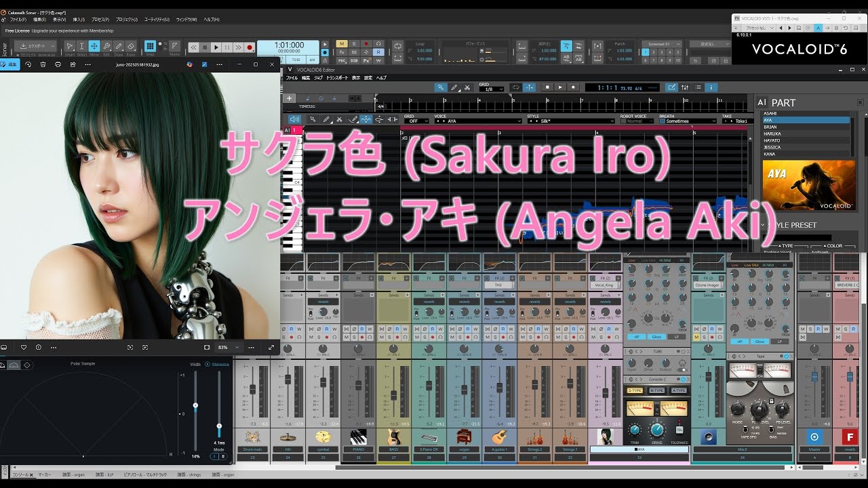The image size is (868, 488).
Task: Enter fullscreen in photo viewer
Action: point(271,347)
